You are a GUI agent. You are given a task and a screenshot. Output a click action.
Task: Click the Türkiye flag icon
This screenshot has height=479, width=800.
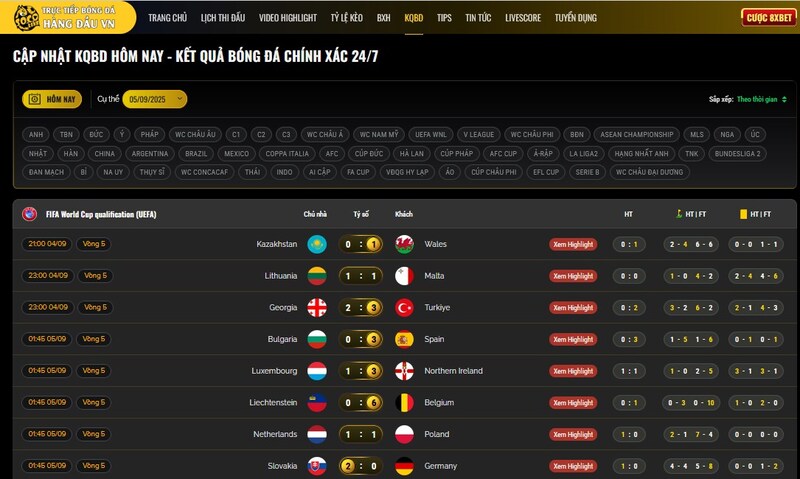tap(405, 308)
